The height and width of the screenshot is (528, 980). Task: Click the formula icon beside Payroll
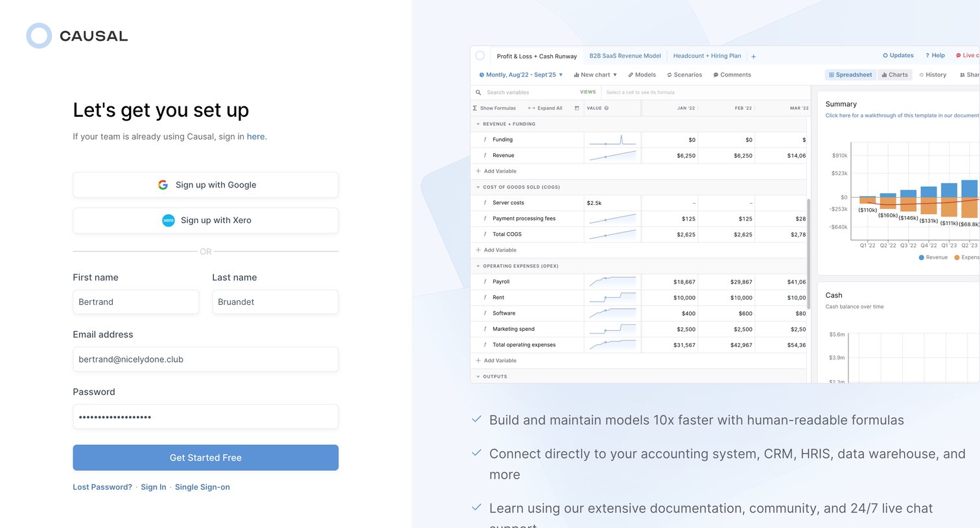[x=485, y=282]
